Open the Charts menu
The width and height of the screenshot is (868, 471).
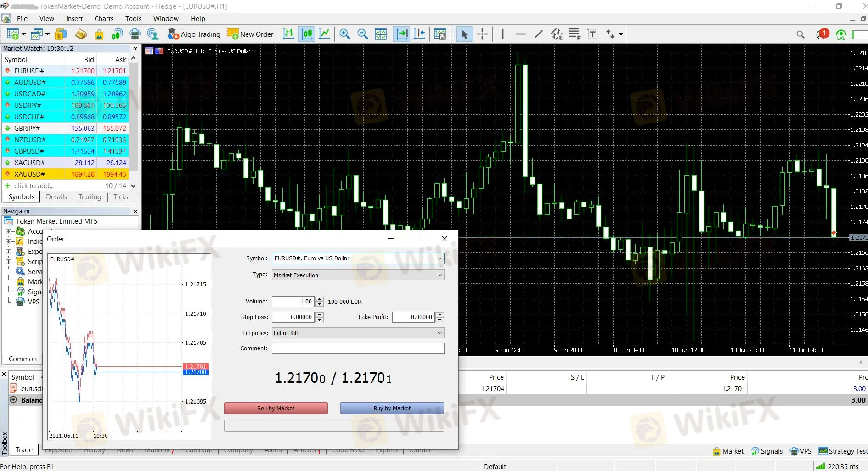[x=104, y=19]
